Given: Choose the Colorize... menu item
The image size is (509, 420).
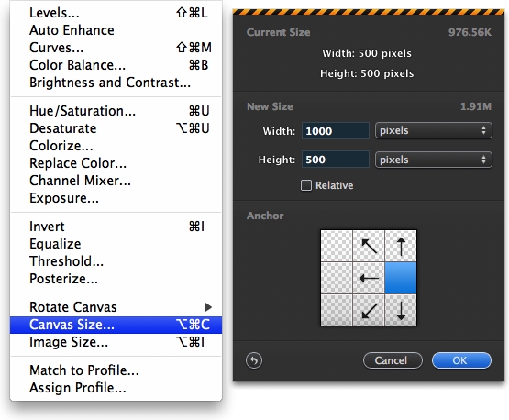Looking at the screenshot, I should pos(116,146).
